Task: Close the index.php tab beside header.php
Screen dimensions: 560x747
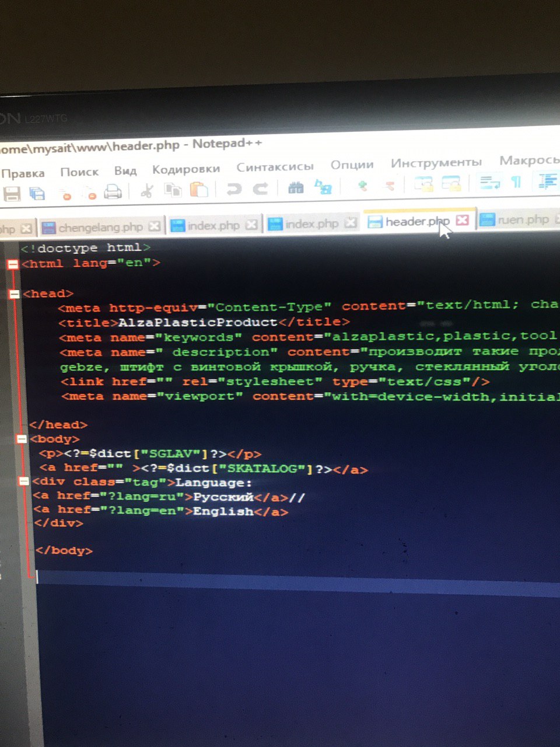Action: (x=350, y=222)
